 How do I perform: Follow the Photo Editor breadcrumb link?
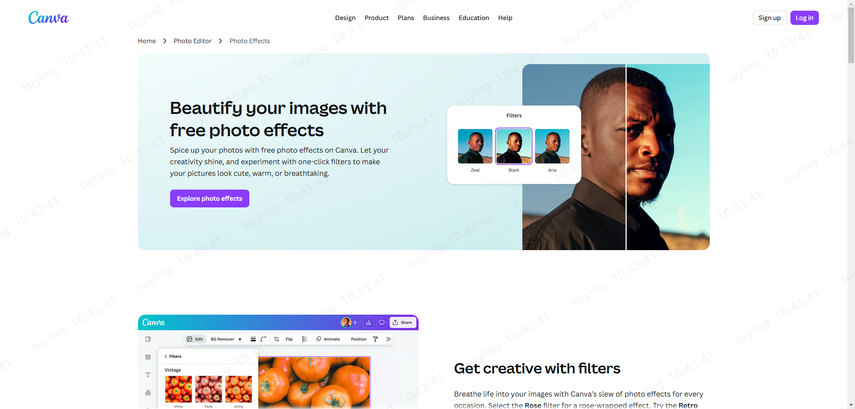pyautogui.click(x=192, y=41)
